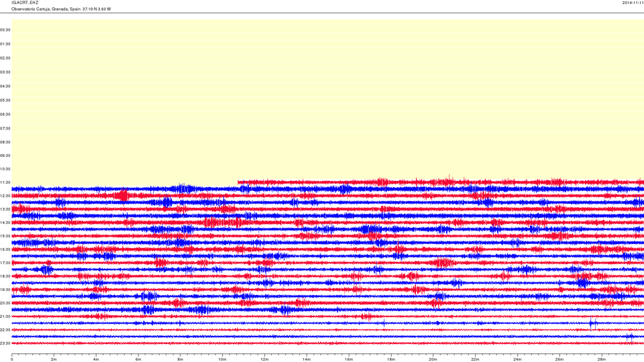Click the 8m axis tick label
Viewport: 644px width, 362px height.
point(180,359)
